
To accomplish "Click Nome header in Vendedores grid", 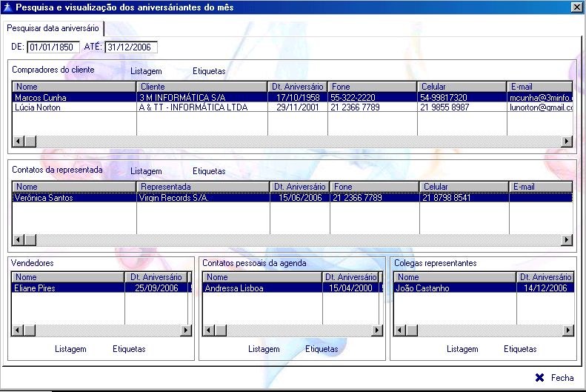I will click(68, 277).
